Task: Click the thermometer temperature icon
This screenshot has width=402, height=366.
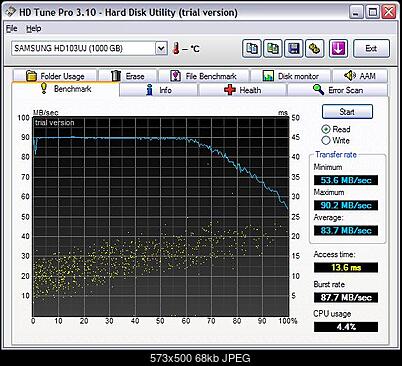Action: point(176,49)
